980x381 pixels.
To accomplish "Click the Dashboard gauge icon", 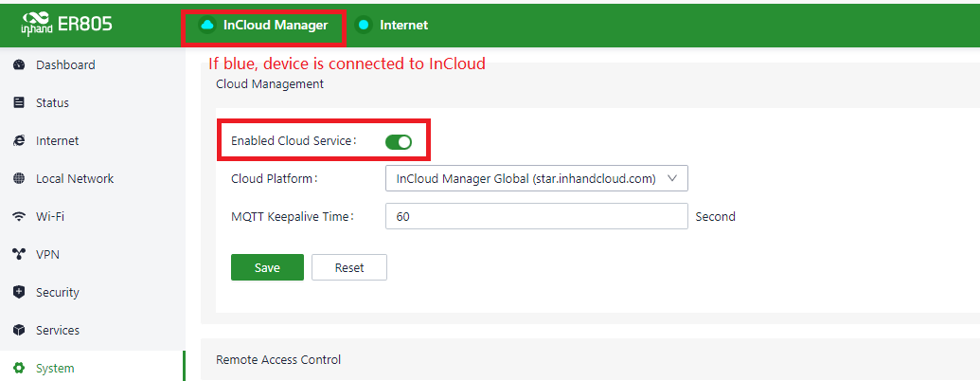I will (x=19, y=65).
